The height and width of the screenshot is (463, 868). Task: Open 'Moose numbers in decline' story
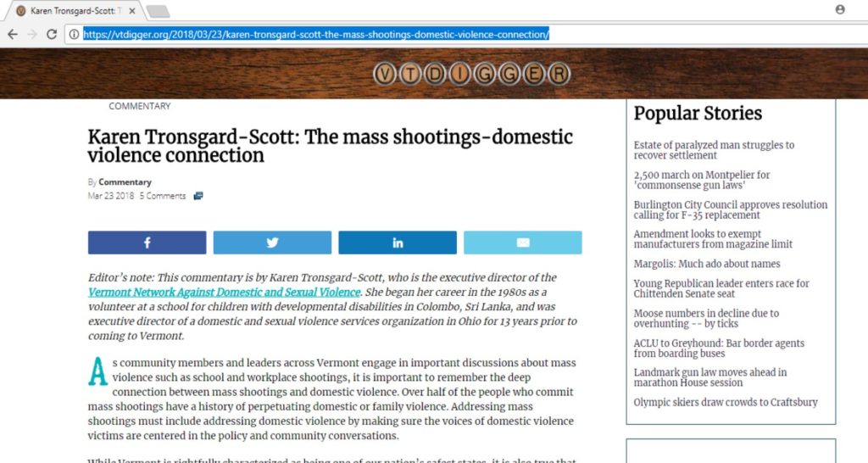click(x=706, y=319)
